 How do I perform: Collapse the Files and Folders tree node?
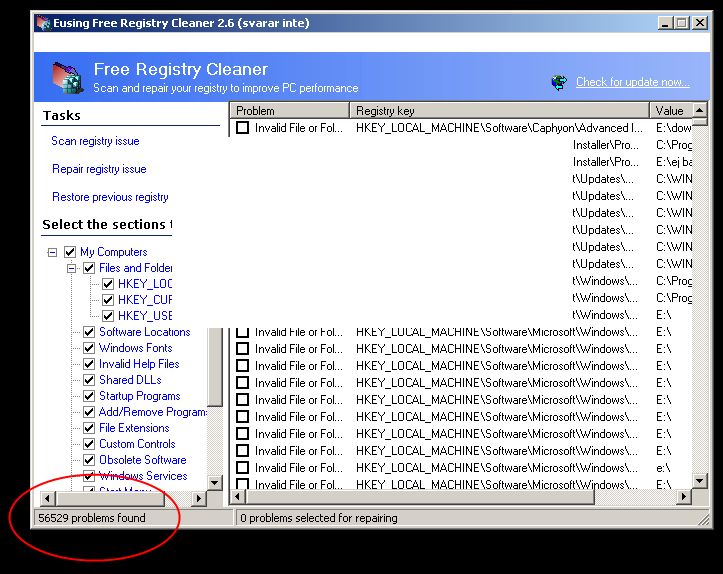(71, 268)
